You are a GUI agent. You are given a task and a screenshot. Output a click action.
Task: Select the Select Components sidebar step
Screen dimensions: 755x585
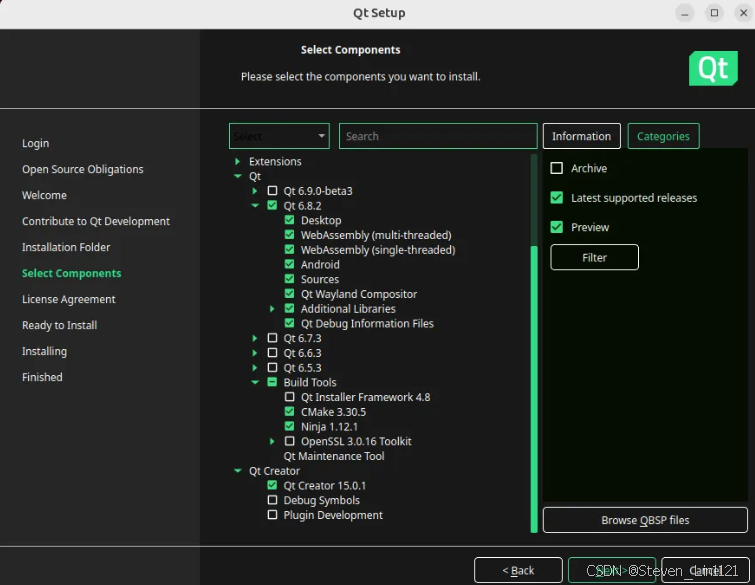click(x=71, y=273)
